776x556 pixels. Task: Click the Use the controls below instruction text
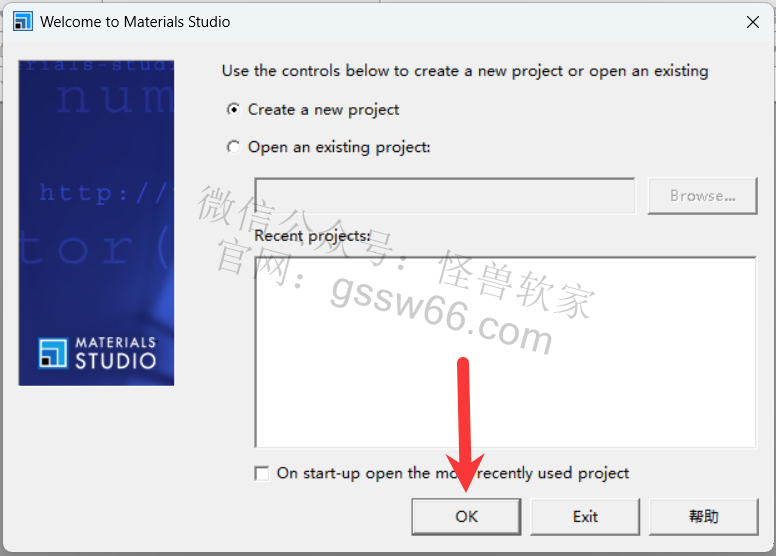tap(465, 71)
